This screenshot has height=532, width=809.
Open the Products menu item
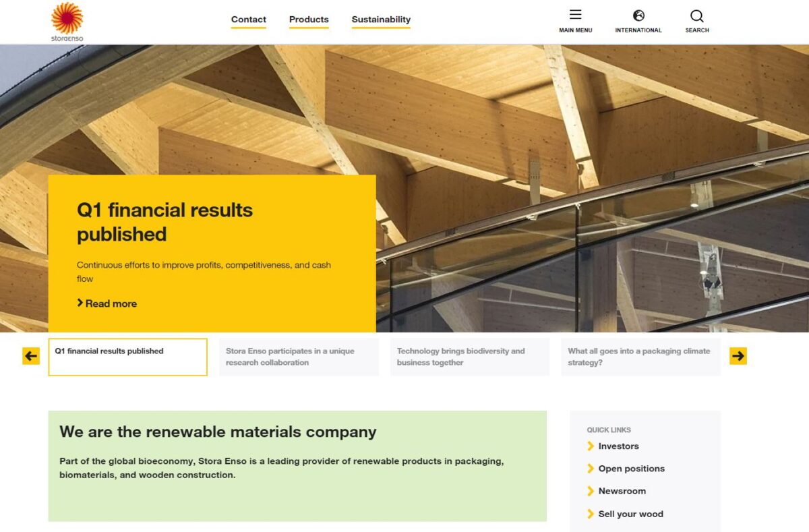(309, 20)
